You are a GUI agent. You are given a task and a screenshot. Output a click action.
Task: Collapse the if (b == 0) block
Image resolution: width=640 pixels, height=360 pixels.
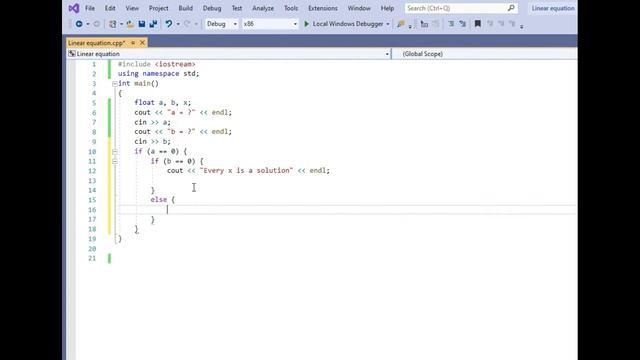(115, 161)
